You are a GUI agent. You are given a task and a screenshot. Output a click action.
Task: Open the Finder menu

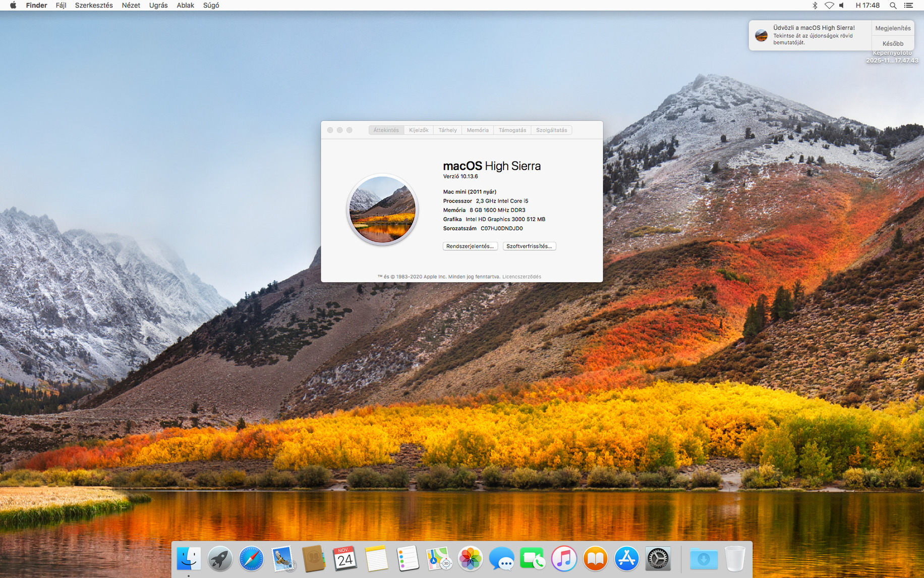pyautogui.click(x=36, y=6)
